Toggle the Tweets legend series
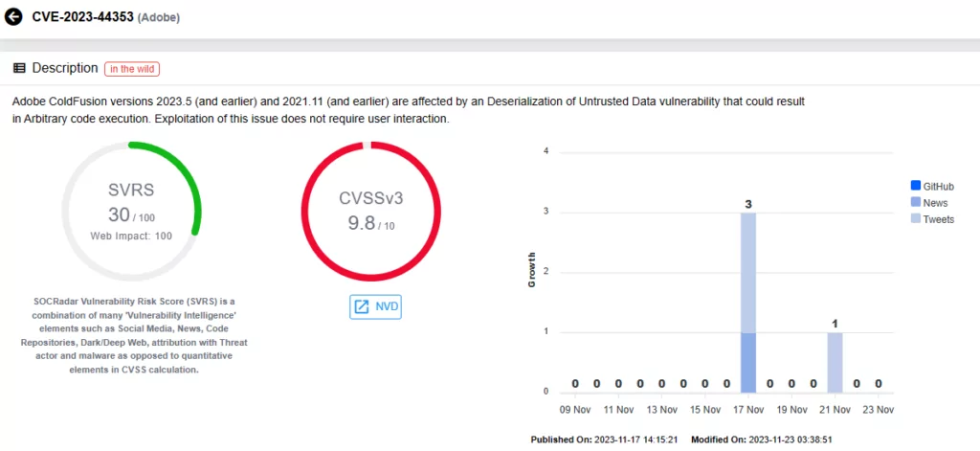The image size is (980, 451). (932, 219)
